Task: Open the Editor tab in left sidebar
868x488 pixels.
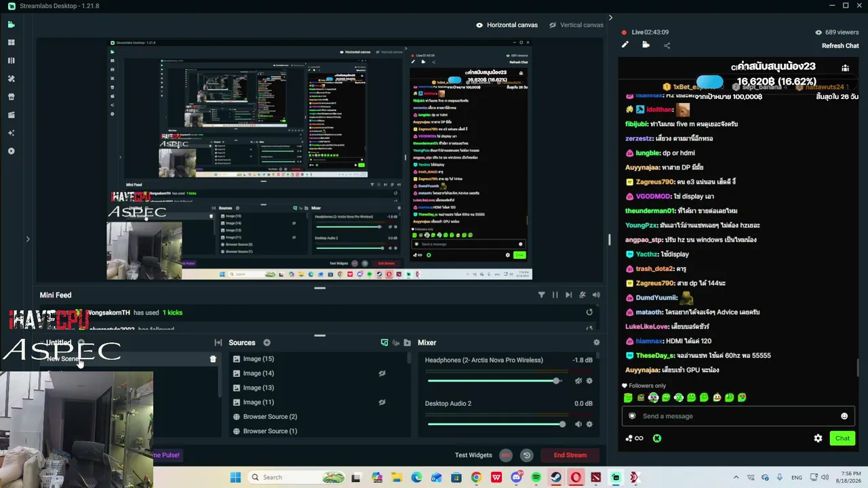Action: click(11, 24)
